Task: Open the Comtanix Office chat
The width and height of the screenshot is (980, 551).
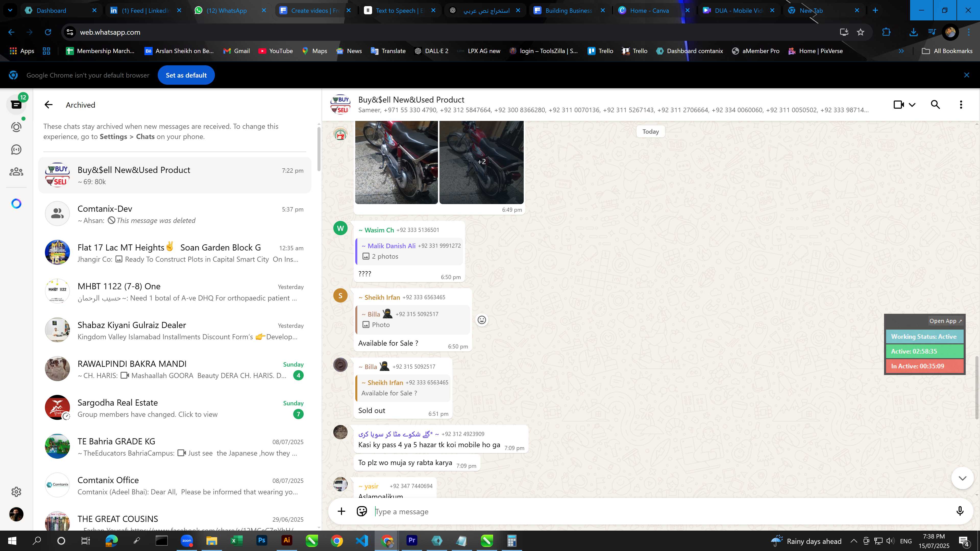Action: pos(175,486)
